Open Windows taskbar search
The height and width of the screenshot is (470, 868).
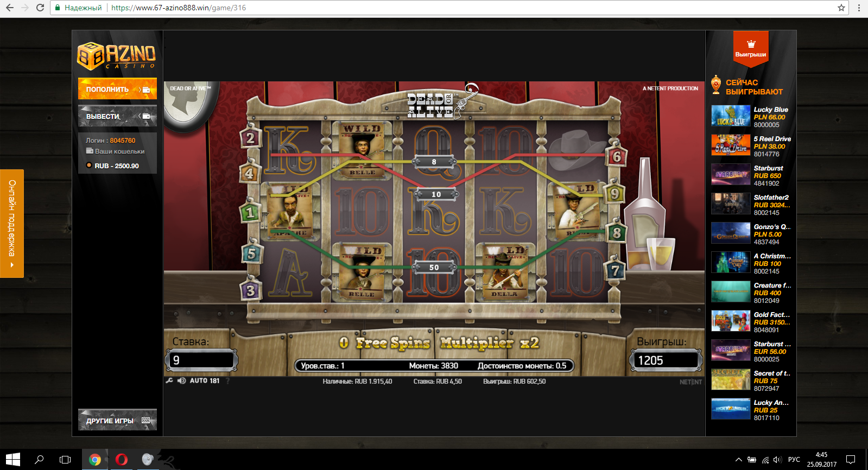[39, 459]
